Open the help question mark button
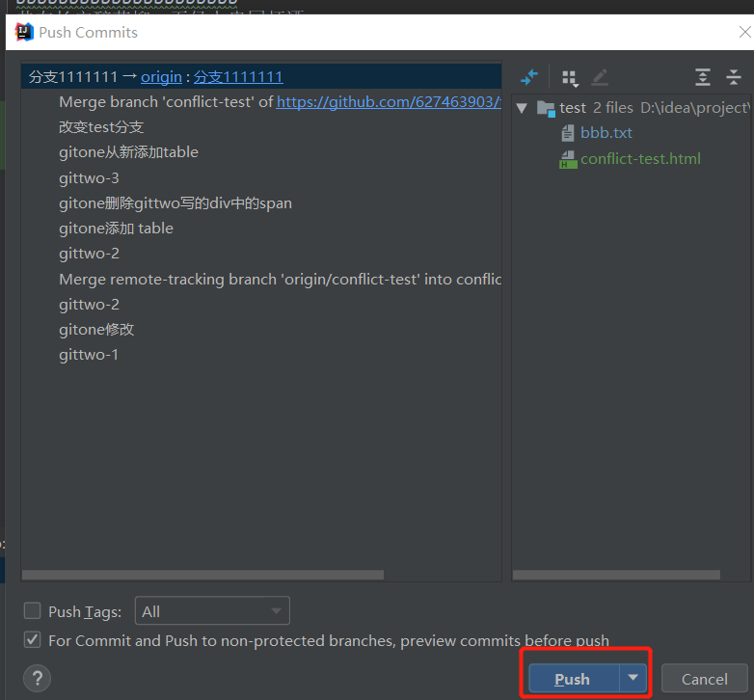This screenshot has width=754, height=700. 37,679
